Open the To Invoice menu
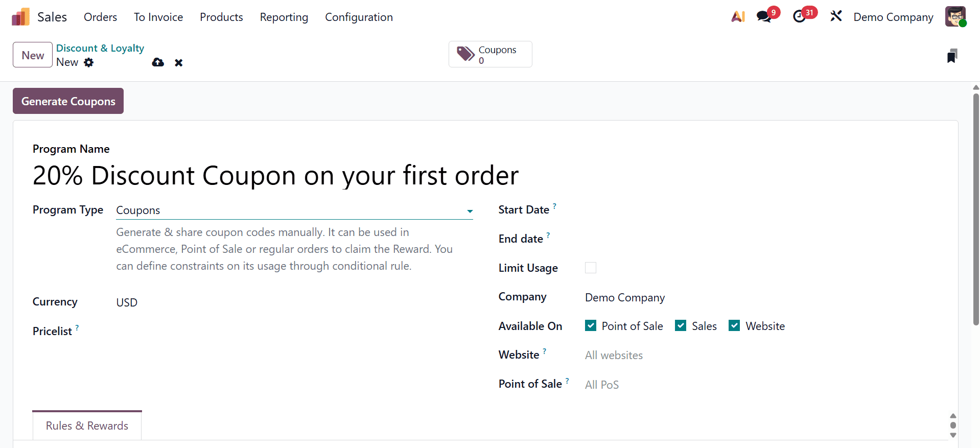980x448 pixels. [x=158, y=17]
